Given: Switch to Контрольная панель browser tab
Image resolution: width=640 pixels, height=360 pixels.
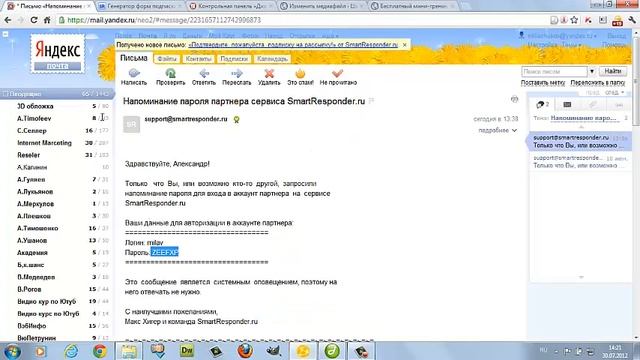Looking at the screenshot, I should (x=232, y=6).
